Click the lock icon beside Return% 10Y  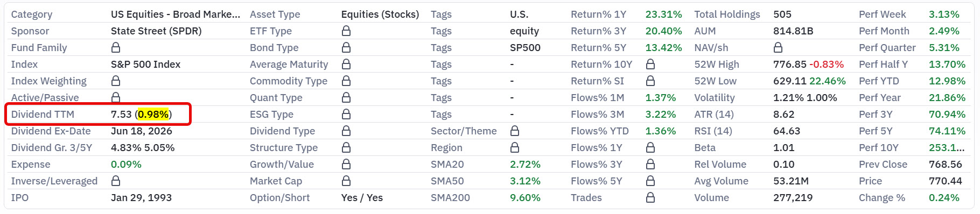point(650,65)
